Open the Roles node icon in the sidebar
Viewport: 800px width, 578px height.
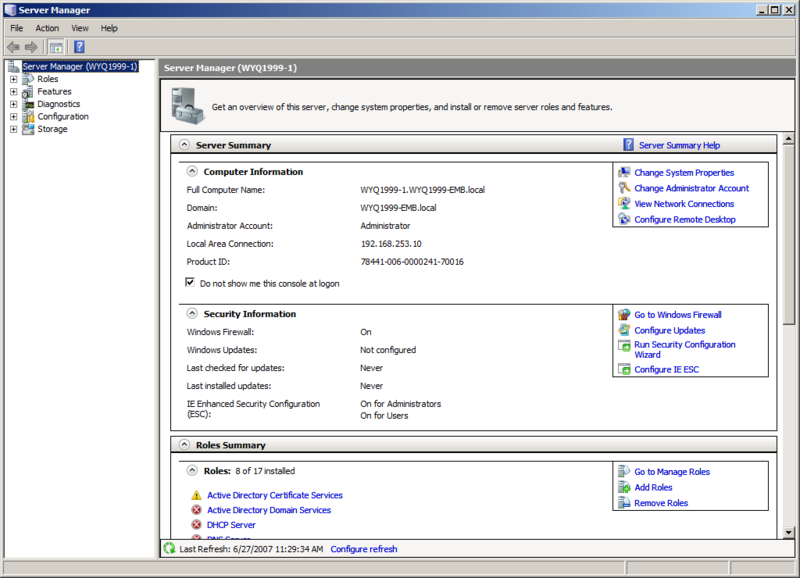click(27, 78)
